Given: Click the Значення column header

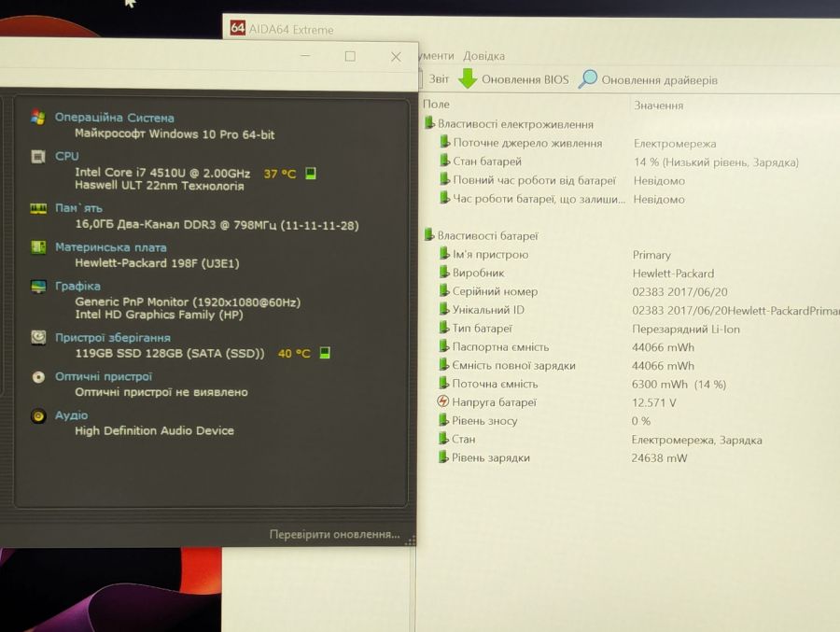Looking at the screenshot, I should click(658, 105).
